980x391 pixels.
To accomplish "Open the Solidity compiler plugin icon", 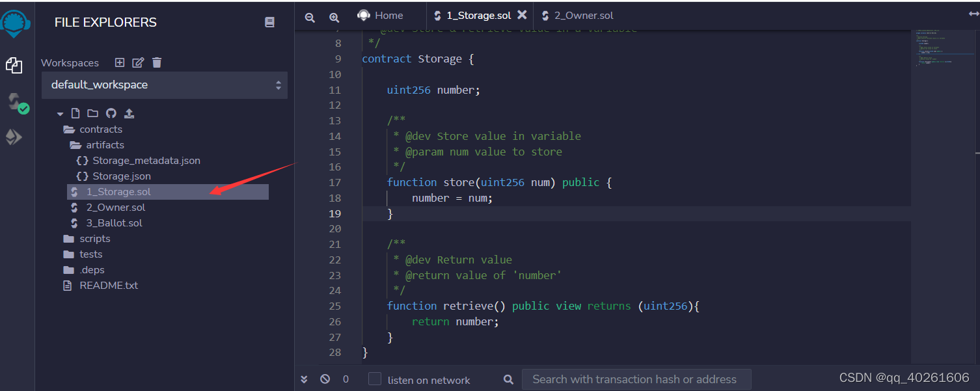I will [x=17, y=103].
